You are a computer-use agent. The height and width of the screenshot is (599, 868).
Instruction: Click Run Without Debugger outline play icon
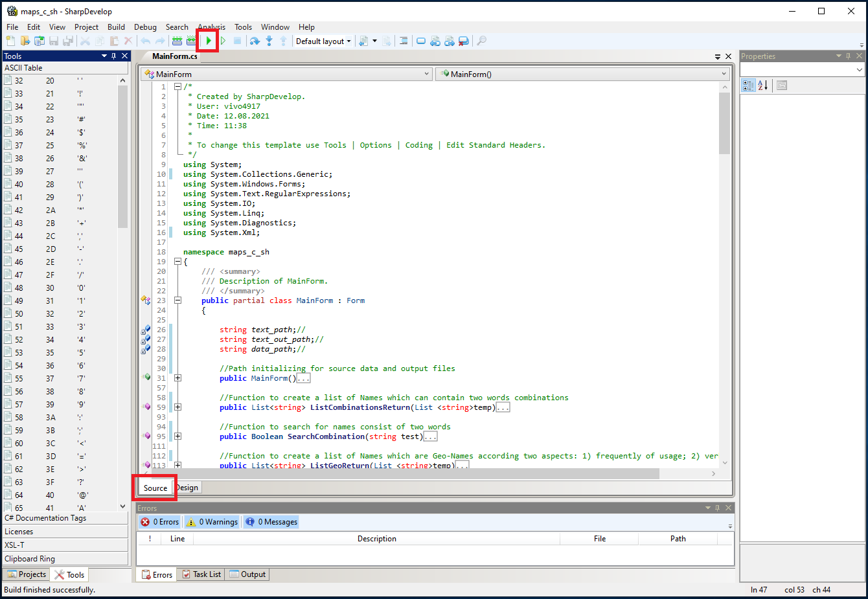[223, 41]
